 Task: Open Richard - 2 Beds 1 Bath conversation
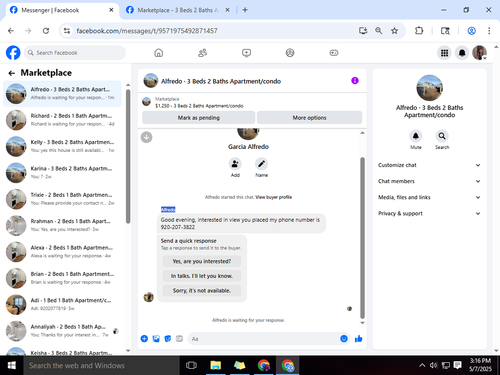tap(62, 120)
